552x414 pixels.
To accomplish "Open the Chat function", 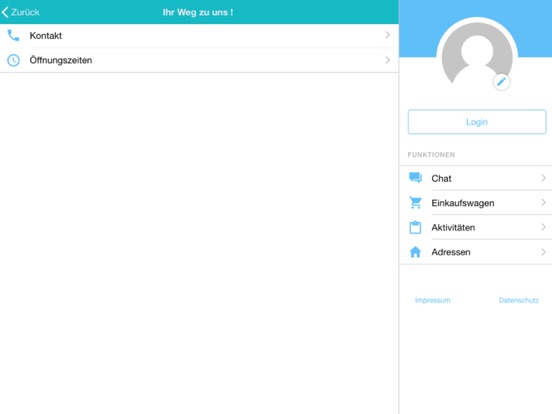I will [476, 178].
